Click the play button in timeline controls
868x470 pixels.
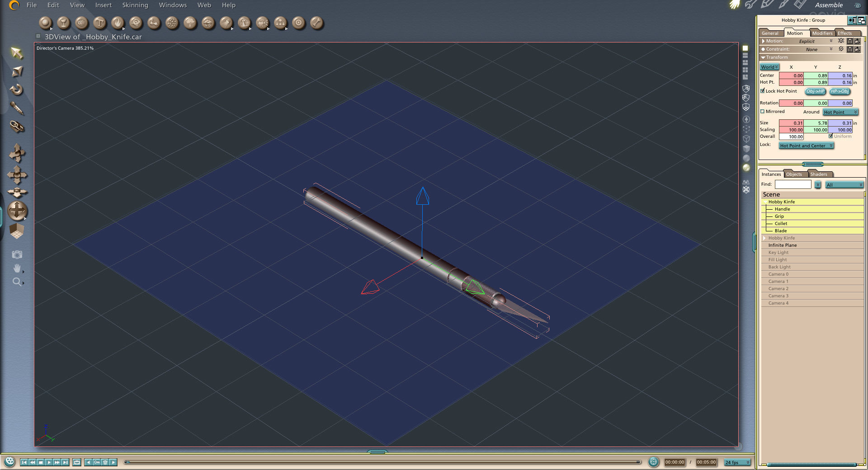(x=48, y=462)
